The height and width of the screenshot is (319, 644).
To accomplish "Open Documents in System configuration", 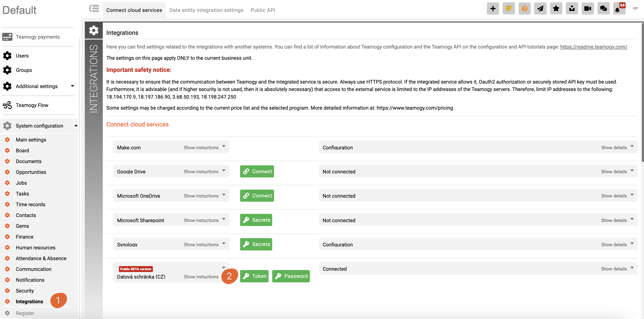I will tap(28, 161).
